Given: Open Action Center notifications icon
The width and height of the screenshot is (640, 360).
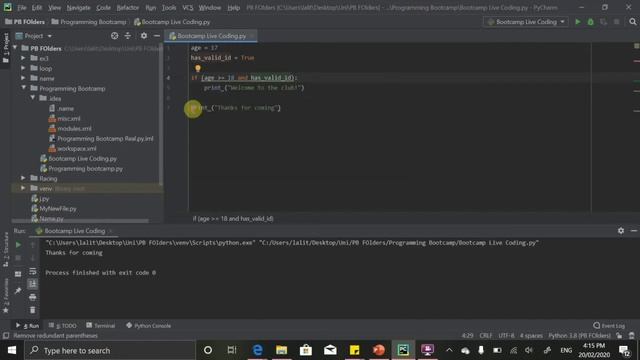Looking at the screenshot, I should [x=624, y=350].
